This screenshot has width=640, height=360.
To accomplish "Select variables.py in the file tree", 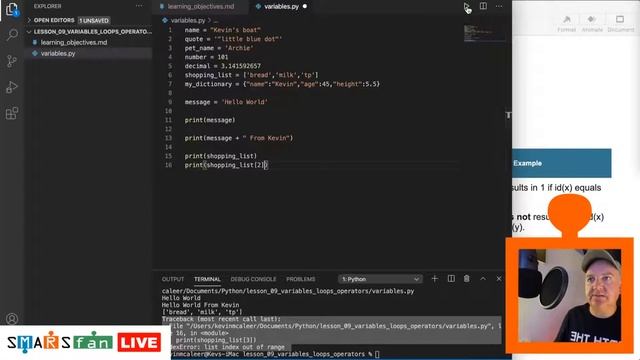I will tap(58, 53).
